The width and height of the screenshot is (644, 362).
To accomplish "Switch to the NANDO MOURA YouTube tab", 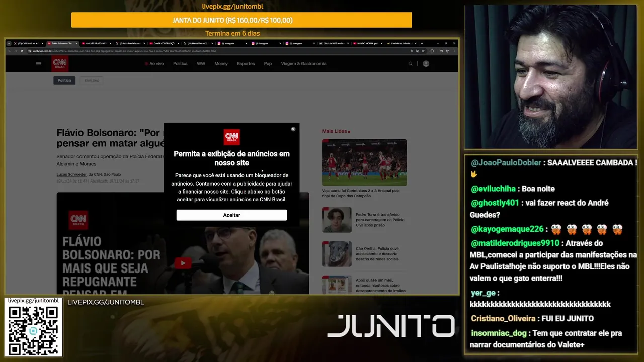I will coord(367,43).
